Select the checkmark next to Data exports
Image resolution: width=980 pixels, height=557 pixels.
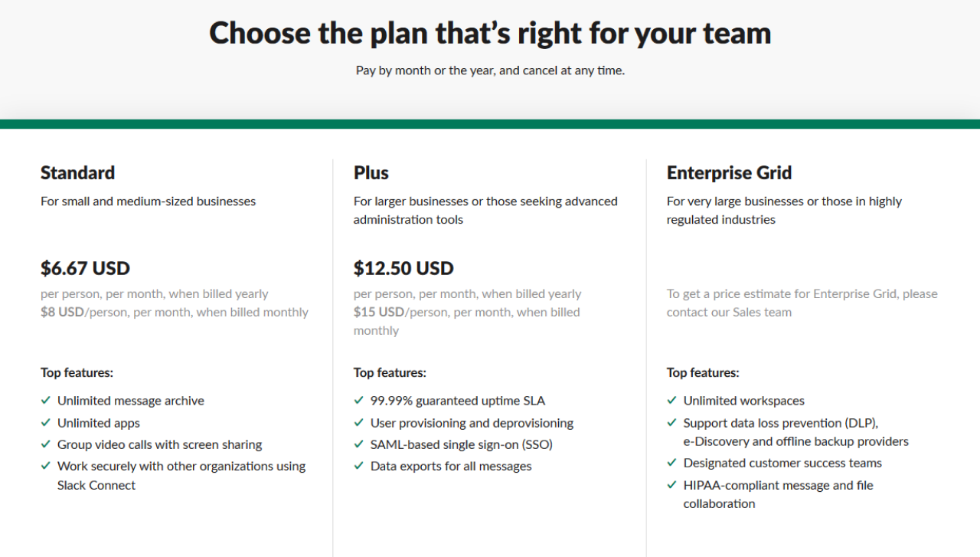coord(359,466)
